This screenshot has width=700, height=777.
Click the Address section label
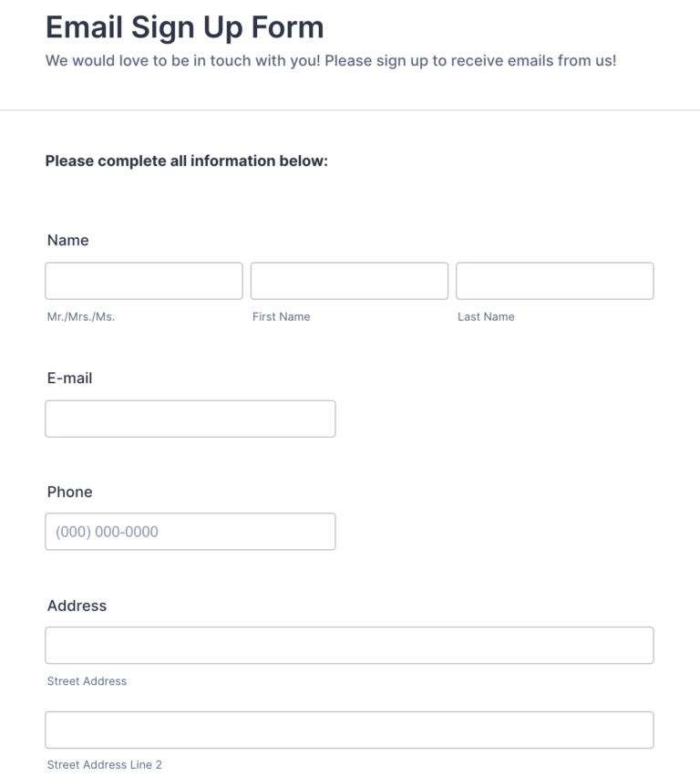pyautogui.click(x=77, y=606)
